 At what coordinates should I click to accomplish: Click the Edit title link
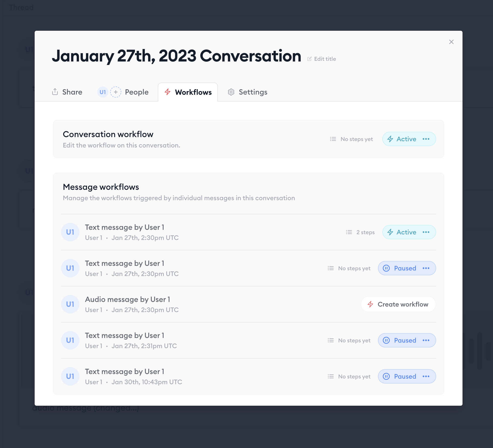[x=325, y=59]
